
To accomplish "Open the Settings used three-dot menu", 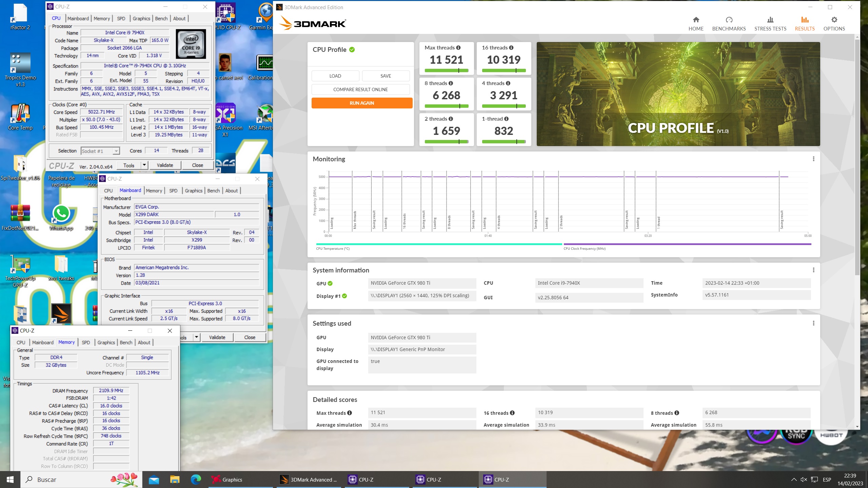I will pos(813,323).
